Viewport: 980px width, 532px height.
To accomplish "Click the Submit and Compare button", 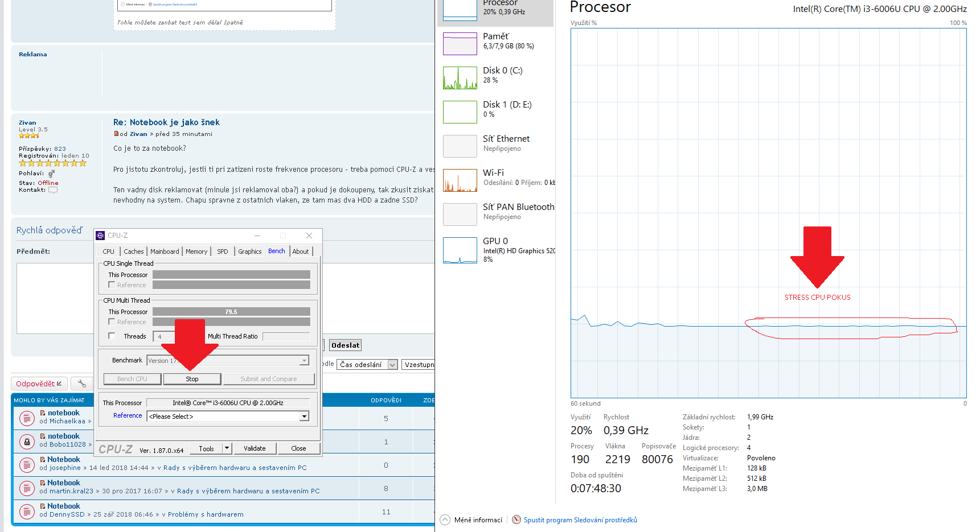I will pyautogui.click(x=269, y=379).
